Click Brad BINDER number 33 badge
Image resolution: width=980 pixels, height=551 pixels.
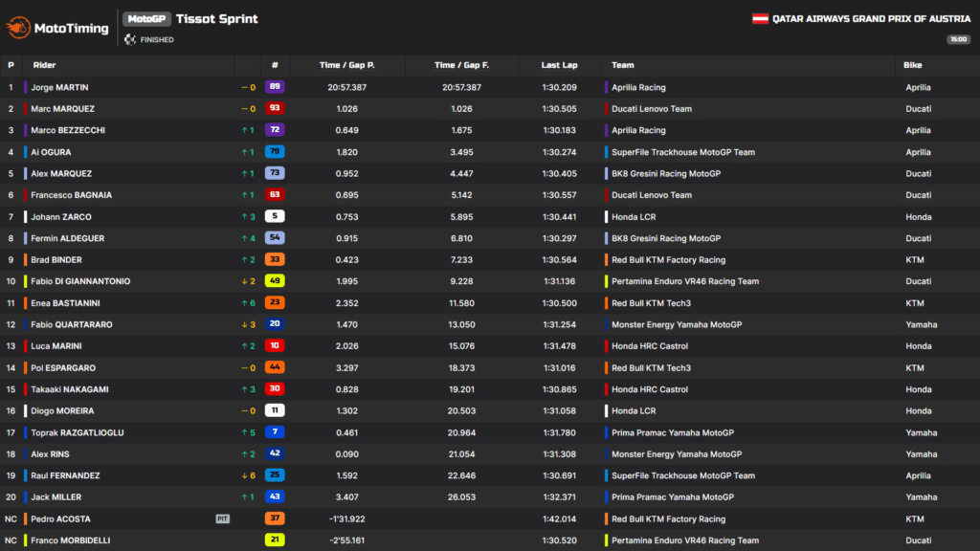click(x=275, y=259)
